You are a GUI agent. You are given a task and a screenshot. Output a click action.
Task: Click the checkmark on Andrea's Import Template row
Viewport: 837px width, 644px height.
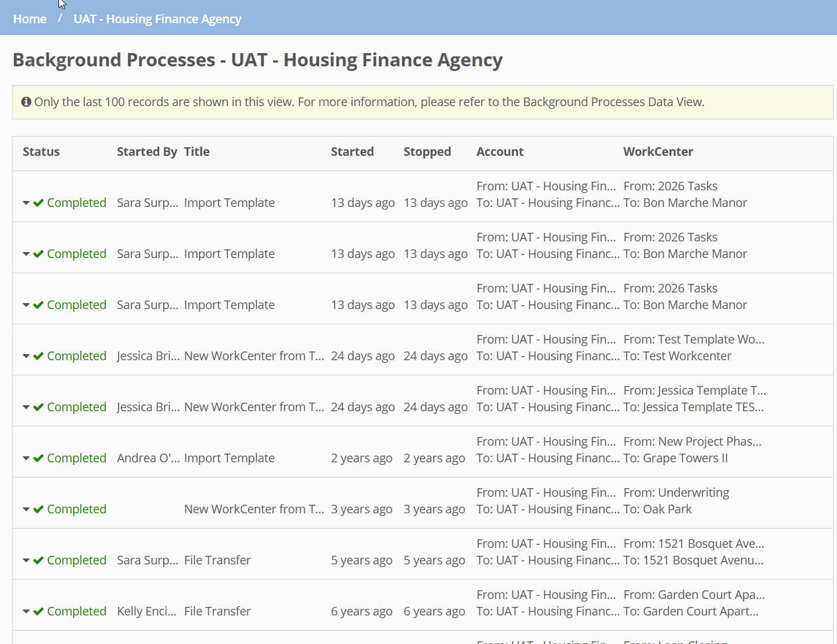(38, 458)
